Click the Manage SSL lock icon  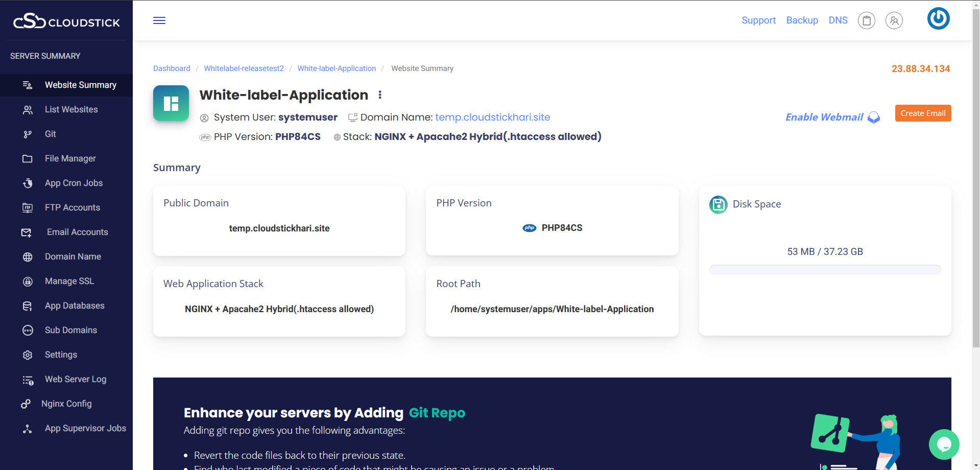coord(28,281)
